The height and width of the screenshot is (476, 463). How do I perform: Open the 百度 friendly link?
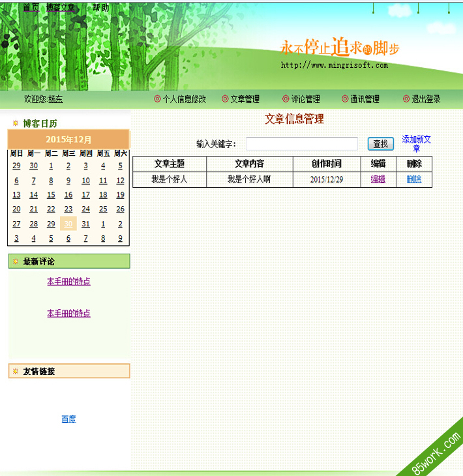tap(68, 419)
